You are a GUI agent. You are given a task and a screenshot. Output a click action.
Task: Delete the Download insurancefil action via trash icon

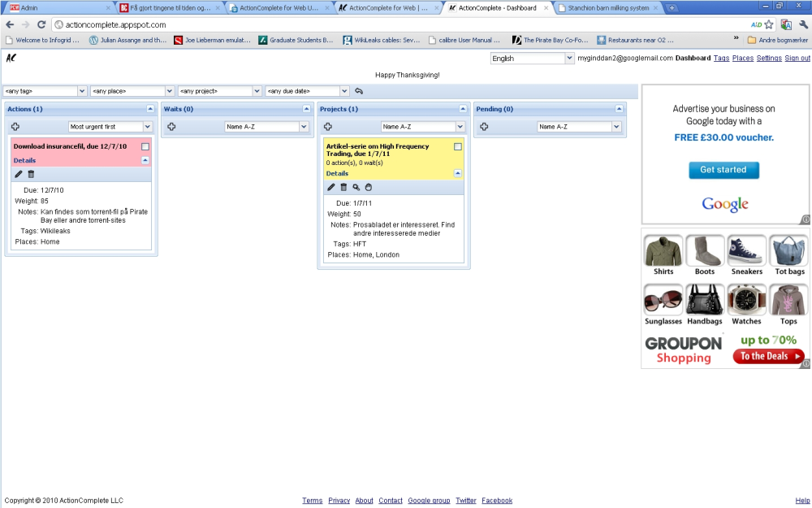[x=31, y=174]
